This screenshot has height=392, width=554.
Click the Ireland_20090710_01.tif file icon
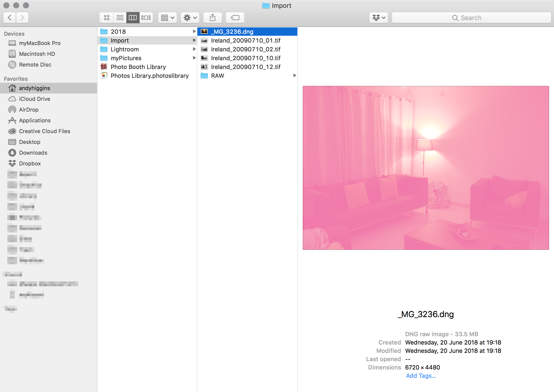pos(204,40)
